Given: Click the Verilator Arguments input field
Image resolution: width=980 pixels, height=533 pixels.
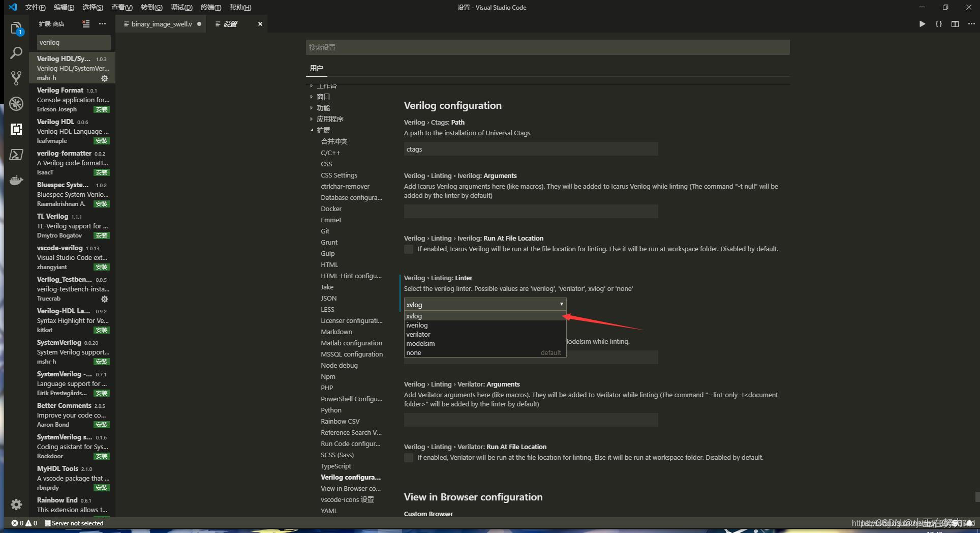Looking at the screenshot, I should pos(531,420).
